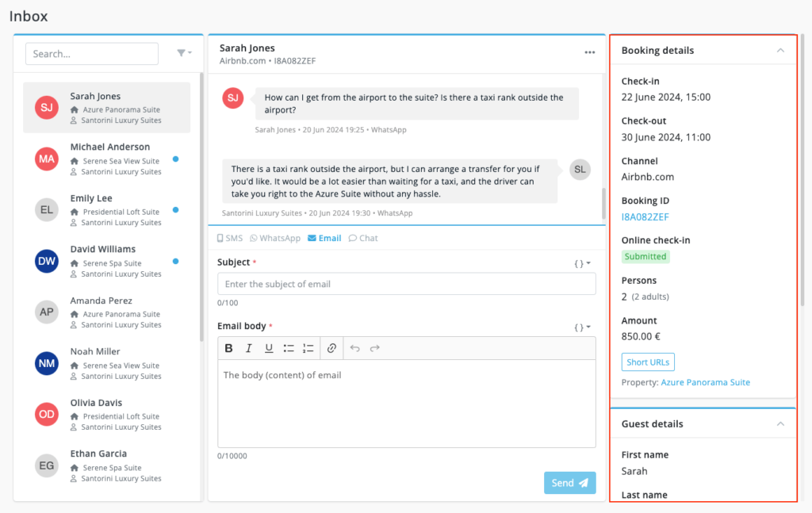The image size is (812, 513).
Task: Toggle italic formatting
Action: coord(248,348)
